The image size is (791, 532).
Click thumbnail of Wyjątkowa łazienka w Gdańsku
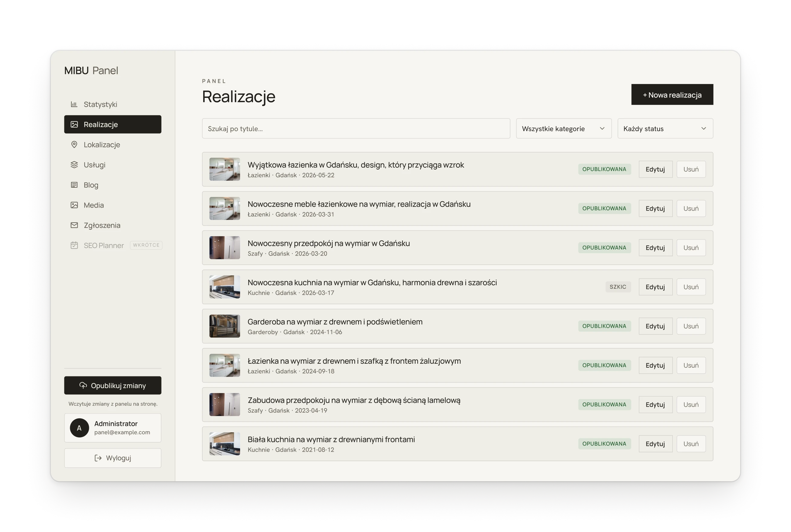[x=224, y=169]
